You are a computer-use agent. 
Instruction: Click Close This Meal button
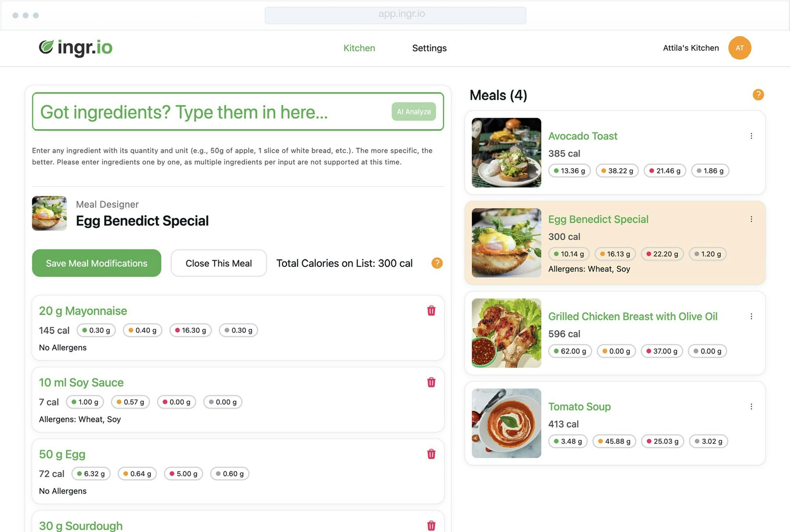coord(219,263)
